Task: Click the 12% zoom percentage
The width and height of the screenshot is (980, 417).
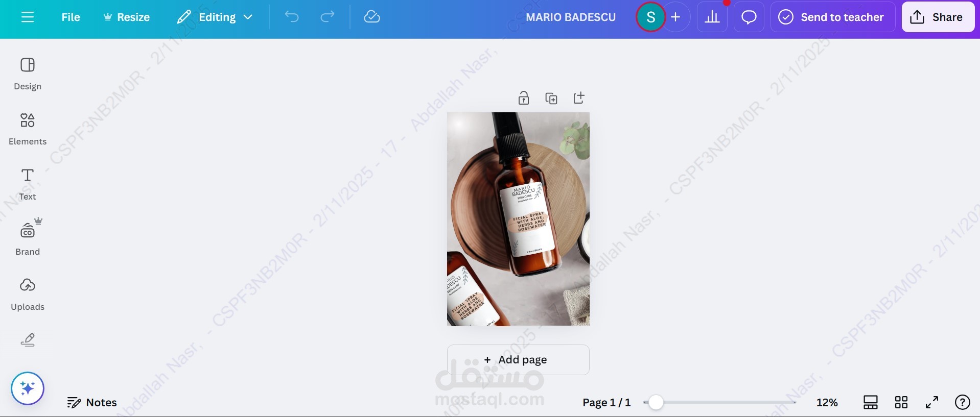Action: click(827, 403)
